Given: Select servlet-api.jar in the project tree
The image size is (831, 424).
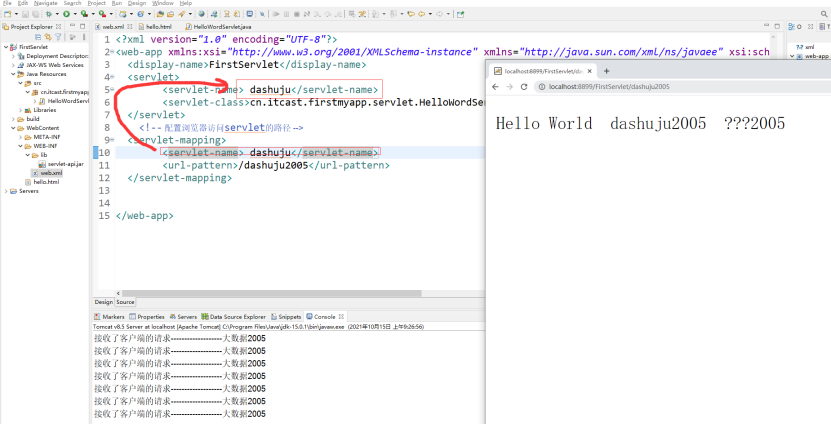Looking at the screenshot, I should 61,164.
